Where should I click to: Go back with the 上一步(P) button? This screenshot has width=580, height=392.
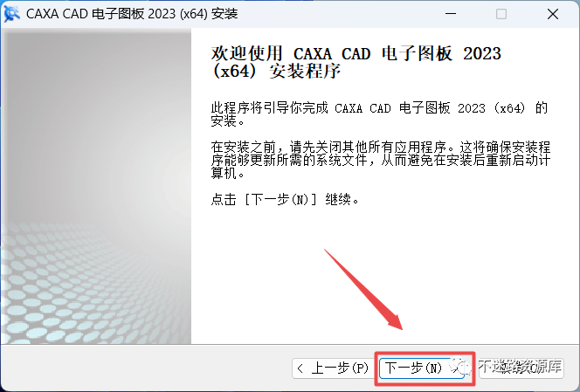(332, 368)
